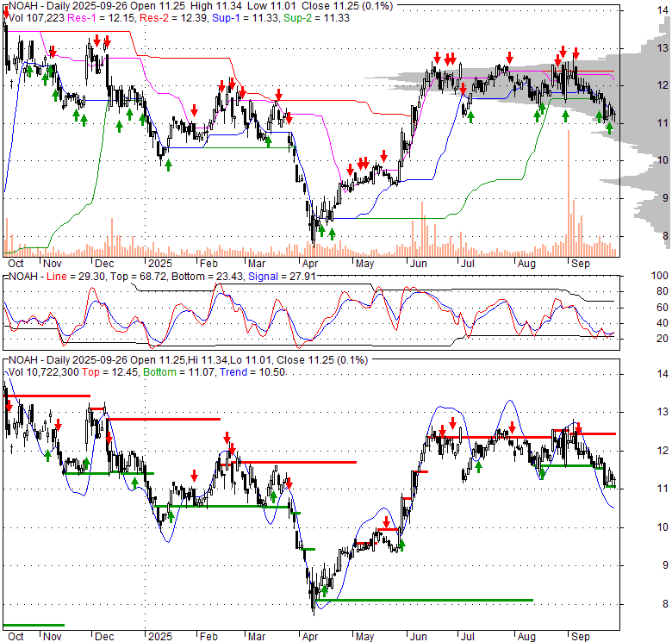Click the 'May' month label on top chart axis
This screenshot has height=642, width=672.
[364, 264]
